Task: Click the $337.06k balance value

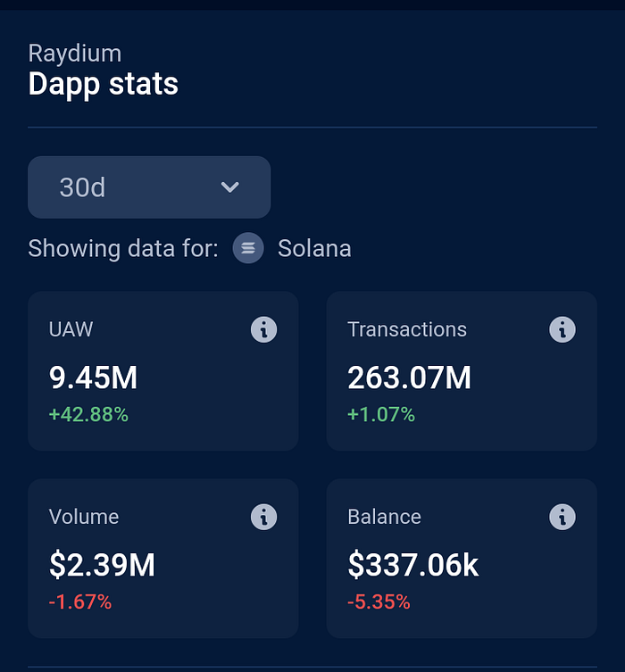Action: (412, 565)
